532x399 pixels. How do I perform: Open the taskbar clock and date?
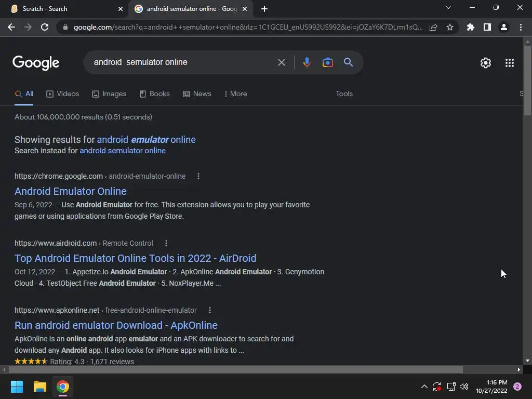(x=491, y=387)
